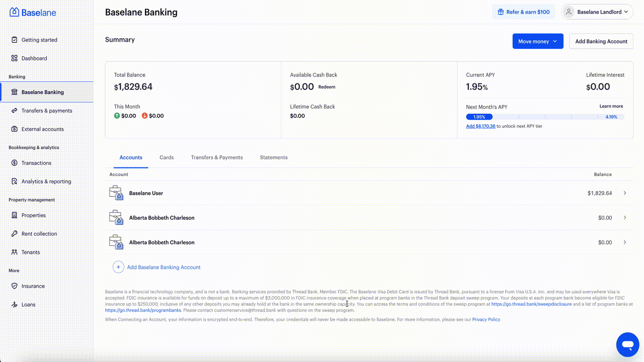Viewport: 644px width, 362px height.
Task: Click the Analytics & reporting icon
Action: (x=14, y=182)
